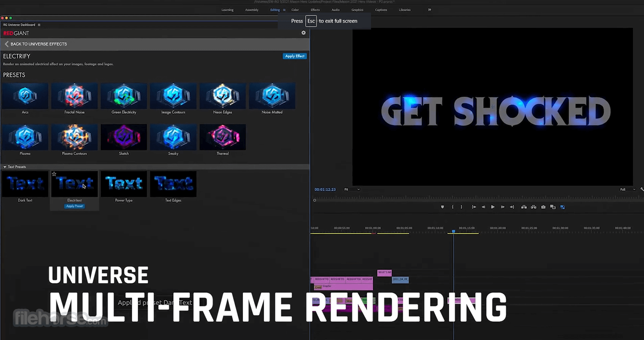Switch to the Captions workspace
Viewport: 644px width, 340px height.
(381, 10)
